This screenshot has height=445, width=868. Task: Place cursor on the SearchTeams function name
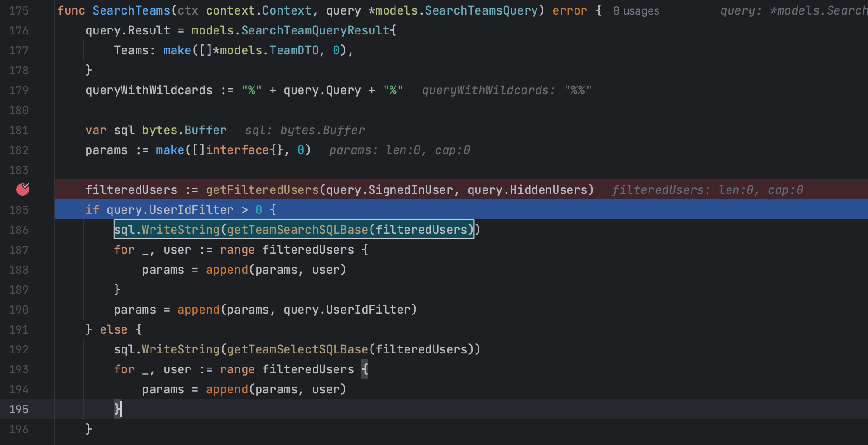(x=131, y=10)
